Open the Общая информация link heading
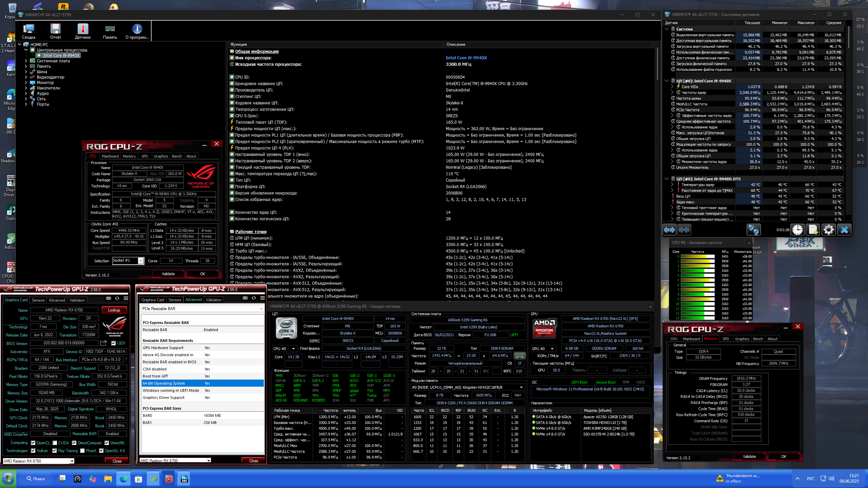The width and height of the screenshot is (868, 488). tap(257, 52)
